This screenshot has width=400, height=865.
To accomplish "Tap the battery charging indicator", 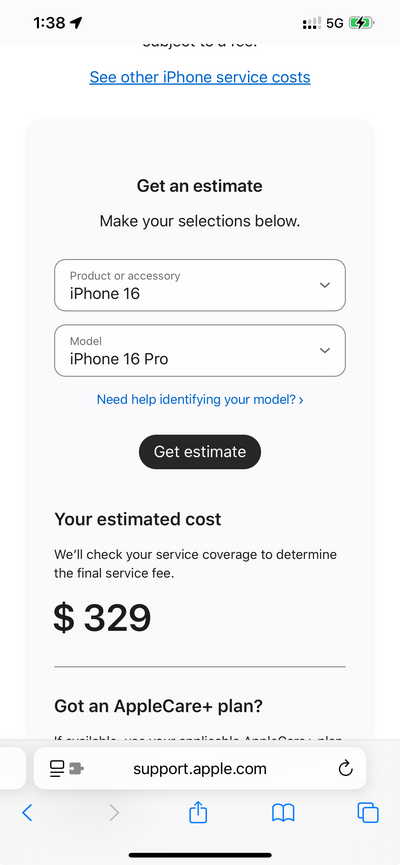I will click(361, 23).
